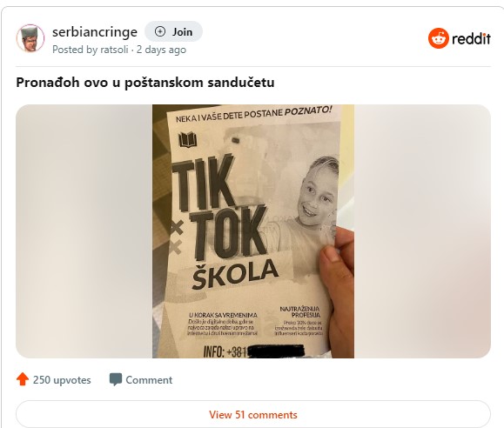
Task: Click the blurred right side of image
Action: [x=422, y=231]
